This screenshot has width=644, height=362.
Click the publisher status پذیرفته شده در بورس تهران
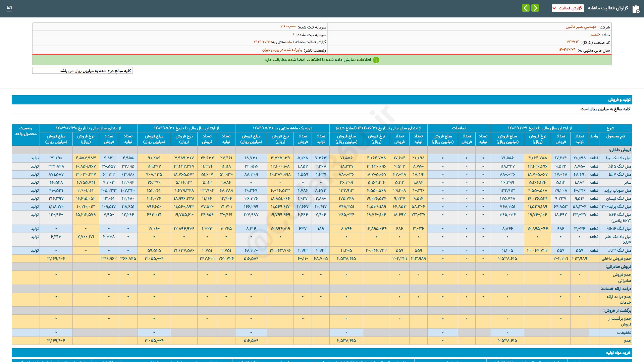(282, 50)
